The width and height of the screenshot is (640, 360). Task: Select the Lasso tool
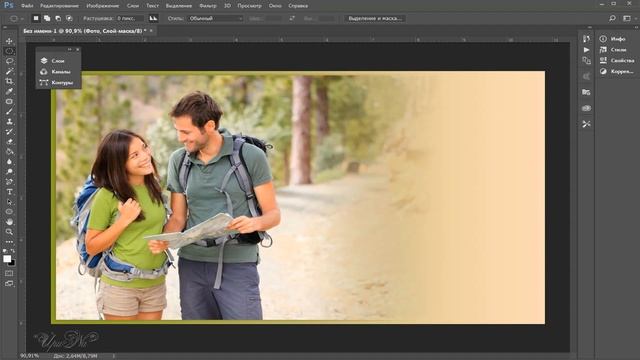click(x=9, y=61)
